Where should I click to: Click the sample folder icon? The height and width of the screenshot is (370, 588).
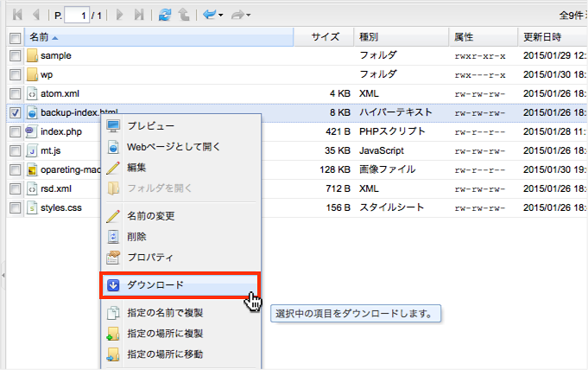coord(32,55)
